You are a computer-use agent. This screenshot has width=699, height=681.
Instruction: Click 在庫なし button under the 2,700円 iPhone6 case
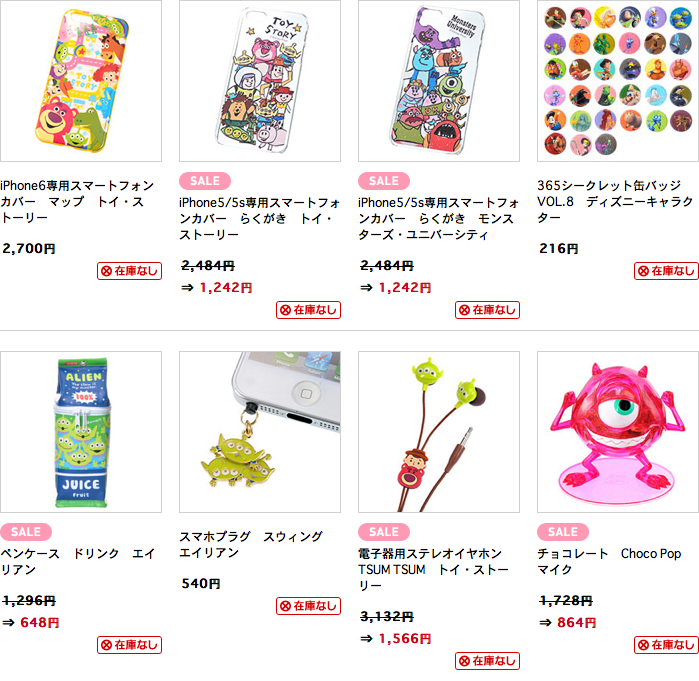coord(129,271)
